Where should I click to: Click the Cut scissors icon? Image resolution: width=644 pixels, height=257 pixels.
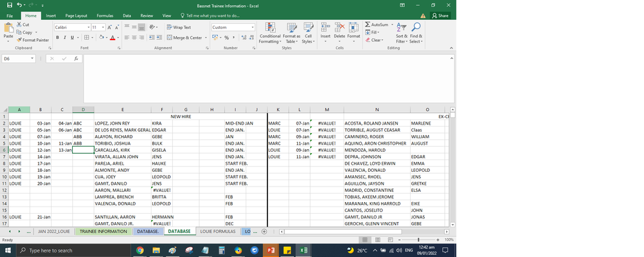pos(19,25)
